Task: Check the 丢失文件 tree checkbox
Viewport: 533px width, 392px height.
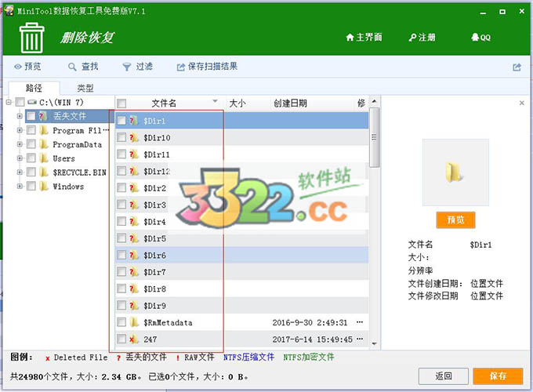Action: [31, 116]
